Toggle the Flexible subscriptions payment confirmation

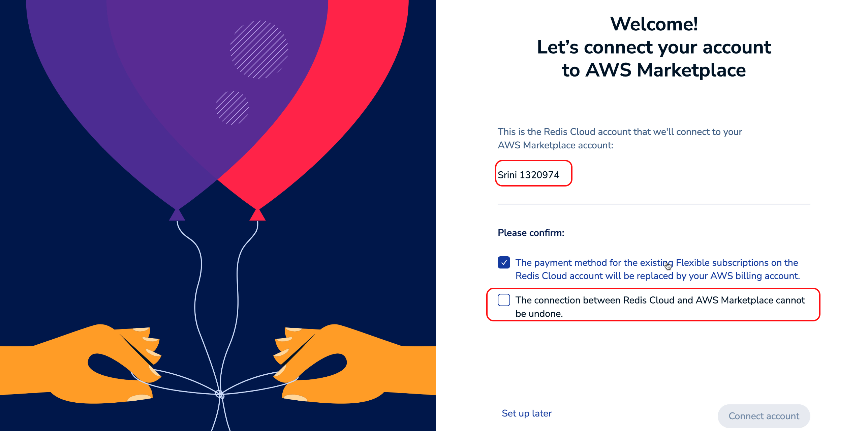coord(503,262)
